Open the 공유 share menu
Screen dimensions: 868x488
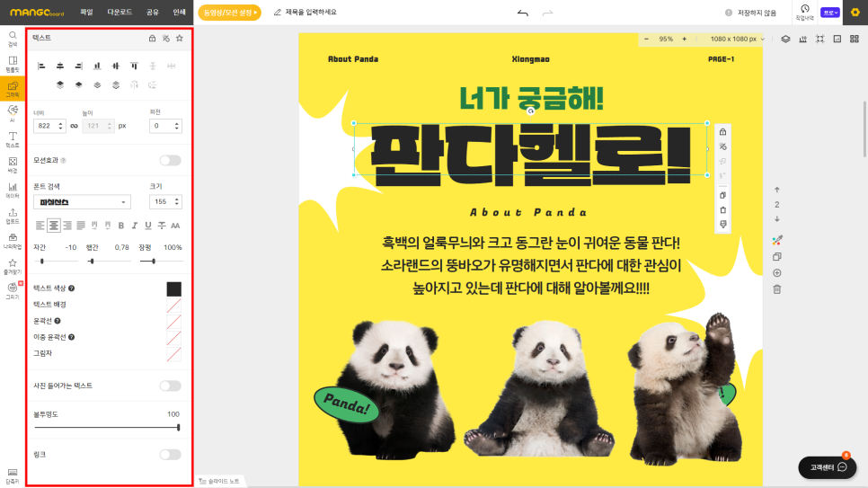152,12
